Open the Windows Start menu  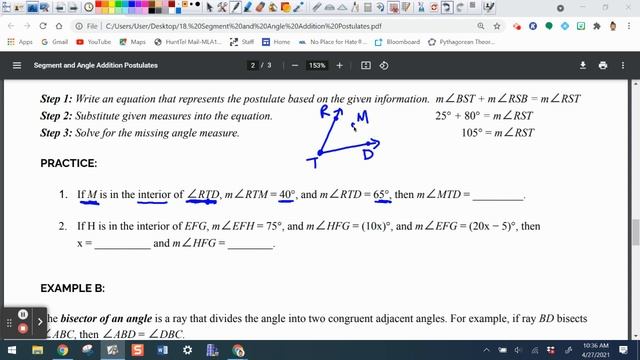[x=11, y=350]
